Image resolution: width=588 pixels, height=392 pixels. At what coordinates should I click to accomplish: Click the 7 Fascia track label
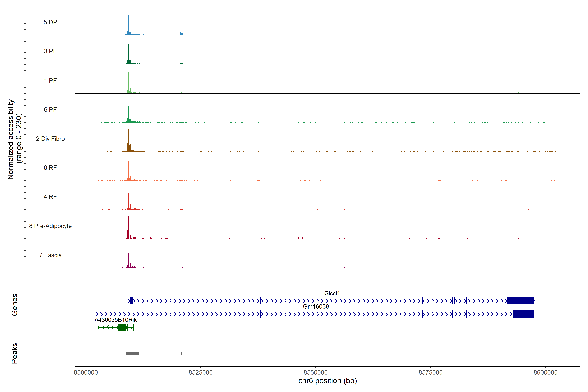(50, 255)
